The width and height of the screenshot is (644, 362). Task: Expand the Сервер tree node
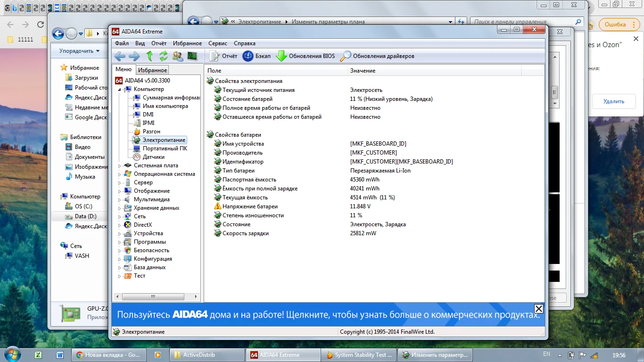pos(119,182)
